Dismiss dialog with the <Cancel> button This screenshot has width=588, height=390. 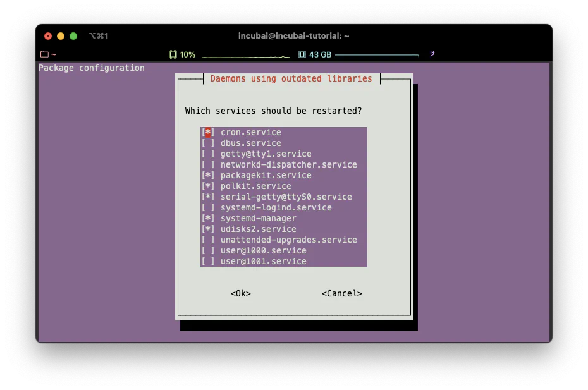tap(341, 294)
